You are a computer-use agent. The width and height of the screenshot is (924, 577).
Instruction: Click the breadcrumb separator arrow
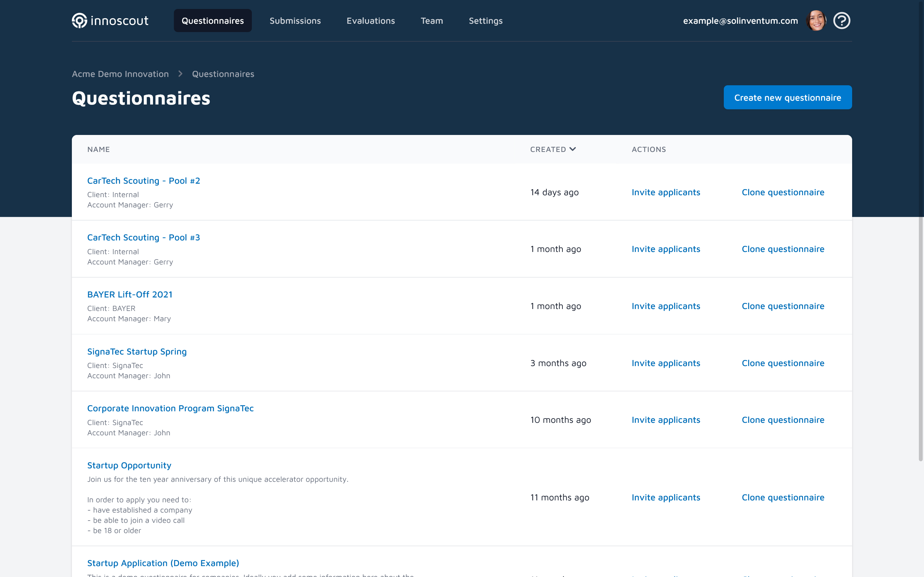(x=180, y=74)
